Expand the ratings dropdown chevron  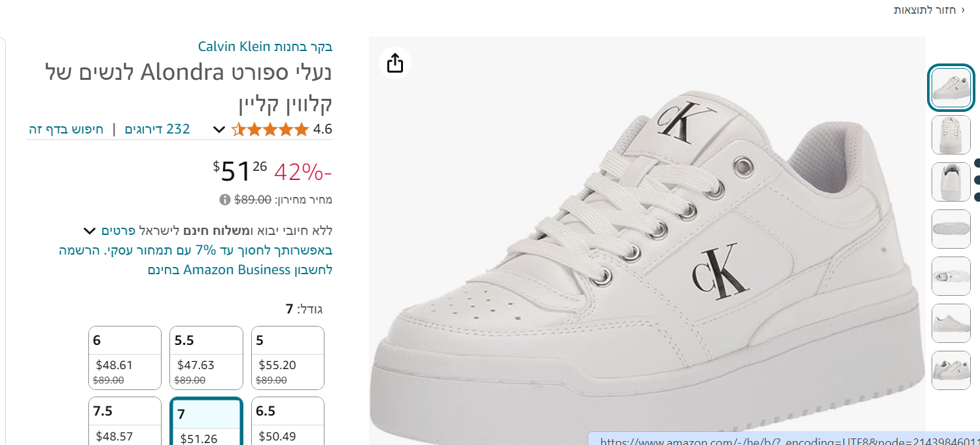[x=219, y=130]
